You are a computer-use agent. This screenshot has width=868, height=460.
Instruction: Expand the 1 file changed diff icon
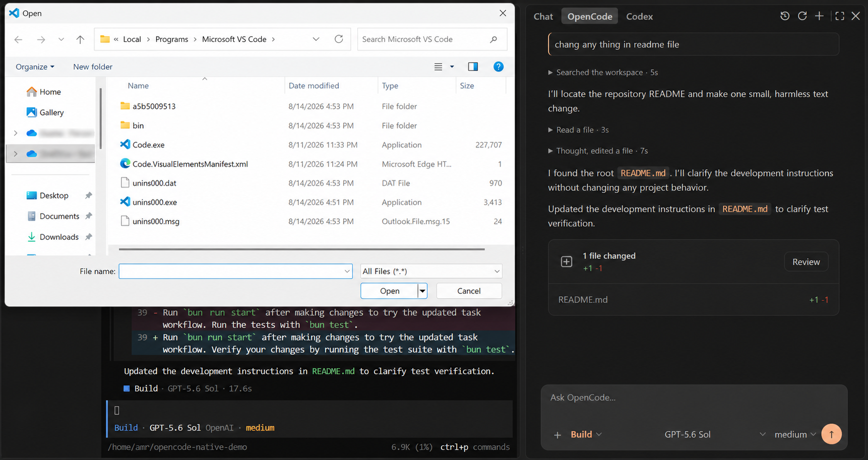(x=567, y=261)
